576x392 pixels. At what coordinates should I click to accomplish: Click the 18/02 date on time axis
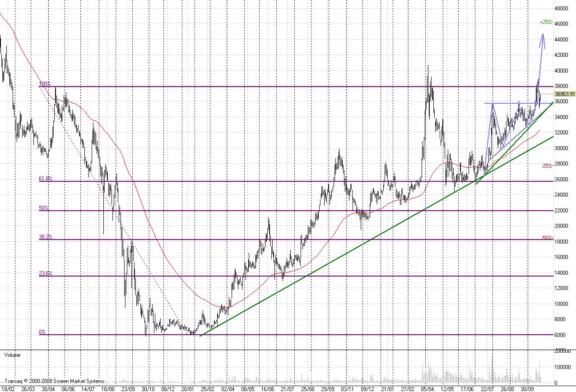[9, 388]
